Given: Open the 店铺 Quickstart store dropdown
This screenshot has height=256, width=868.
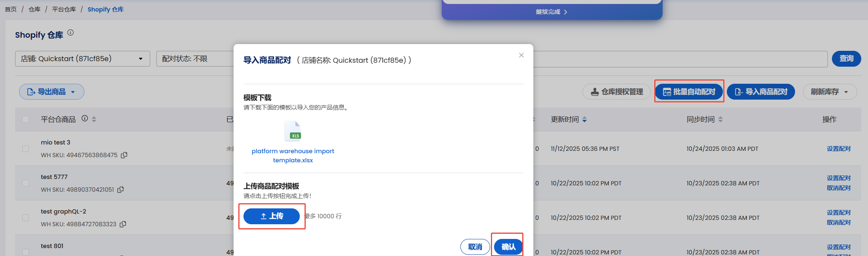Looking at the screenshot, I should pyautogui.click(x=82, y=59).
